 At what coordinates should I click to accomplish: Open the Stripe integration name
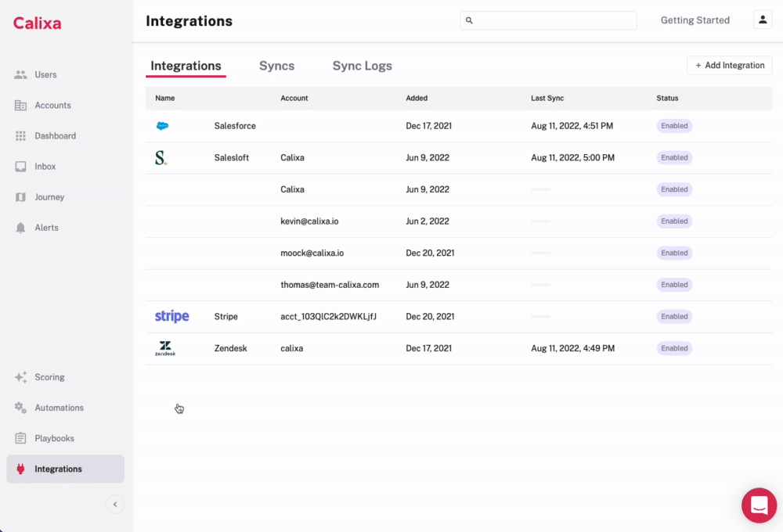pyautogui.click(x=226, y=316)
